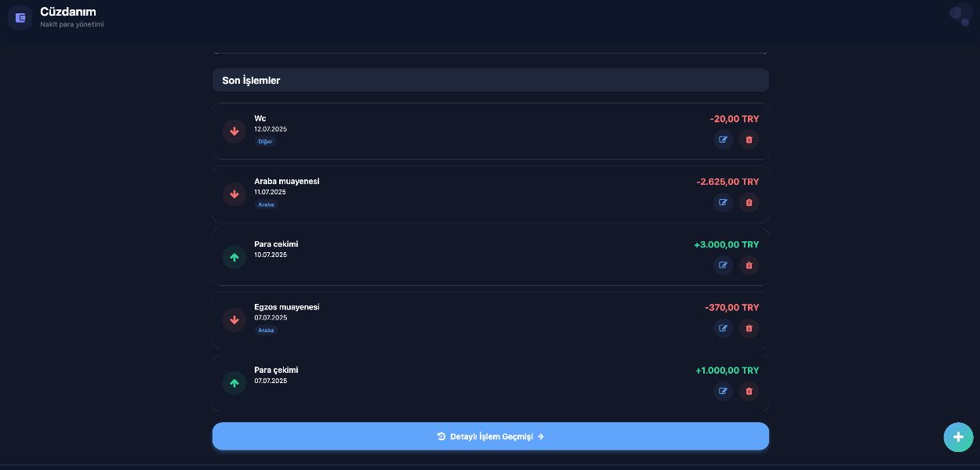Click the floating plus add button
Viewport: 980px width, 470px height.
pos(958,437)
